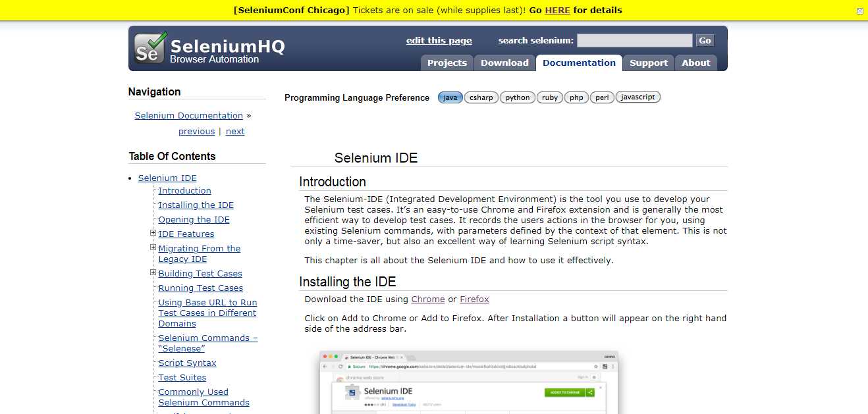Viewport: 868px width, 414px height.
Task: Expand the Building Test Cases node
Action: coord(153,272)
